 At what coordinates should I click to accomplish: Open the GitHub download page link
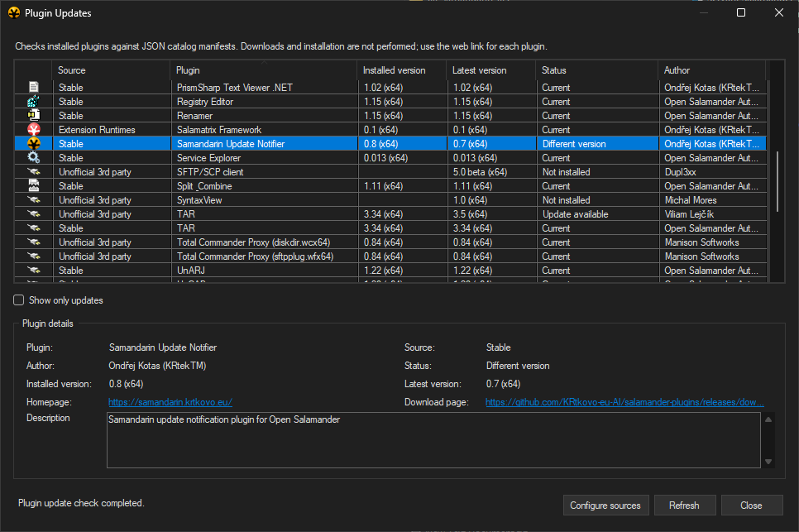click(624, 402)
